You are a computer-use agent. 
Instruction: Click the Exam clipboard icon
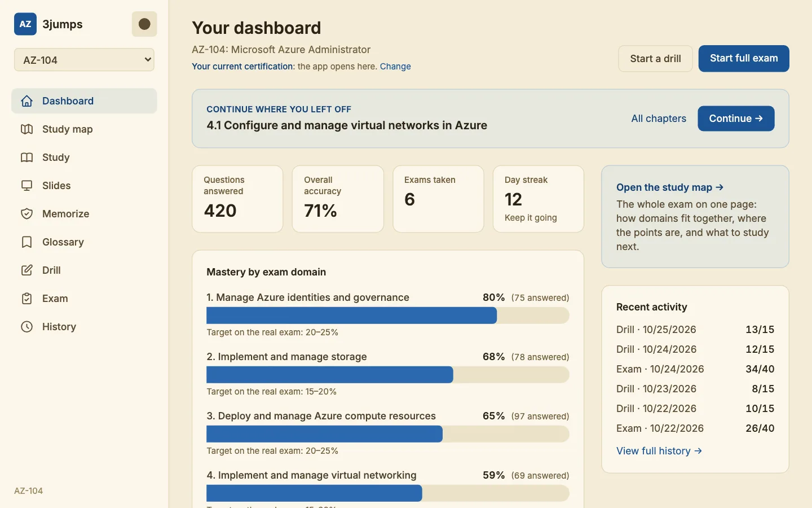27,299
